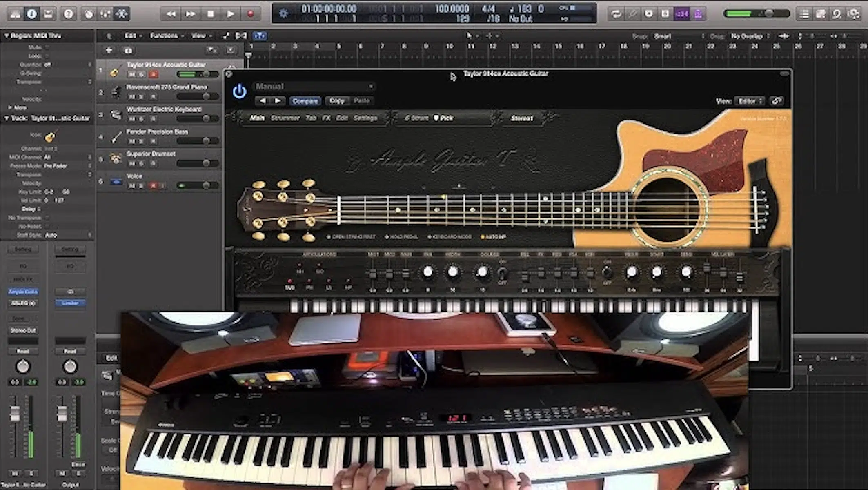Open the plugin View Editor dropdown
868x490 pixels.
click(x=750, y=101)
